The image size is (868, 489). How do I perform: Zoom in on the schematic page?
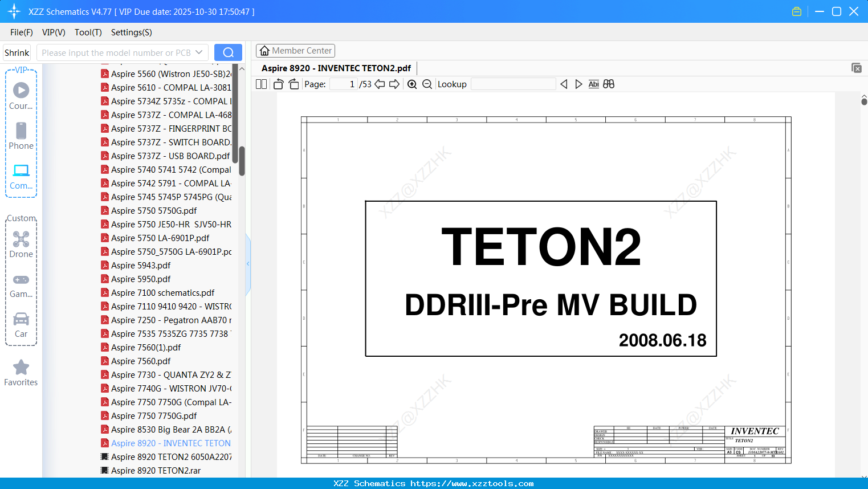point(412,84)
